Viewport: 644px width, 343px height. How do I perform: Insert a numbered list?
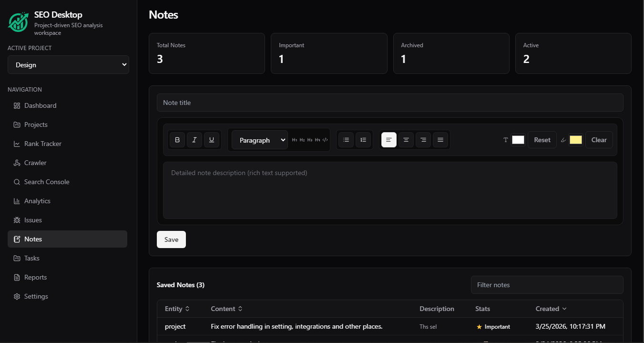click(x=363, y=140)
